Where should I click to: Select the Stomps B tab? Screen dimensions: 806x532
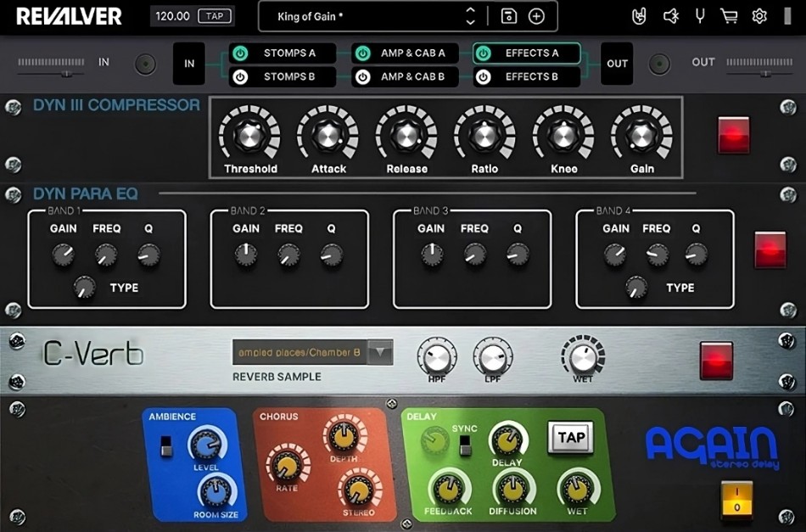tap(283, 77)
